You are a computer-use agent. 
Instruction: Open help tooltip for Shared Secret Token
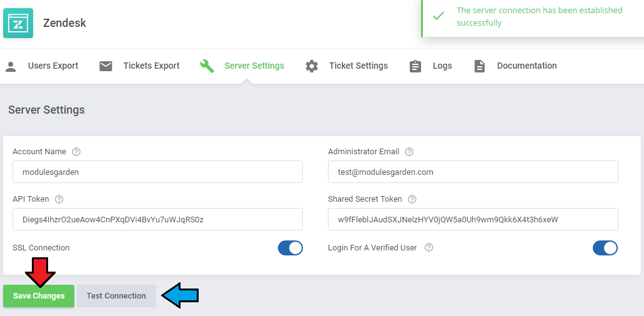click(x=412, y=199)
